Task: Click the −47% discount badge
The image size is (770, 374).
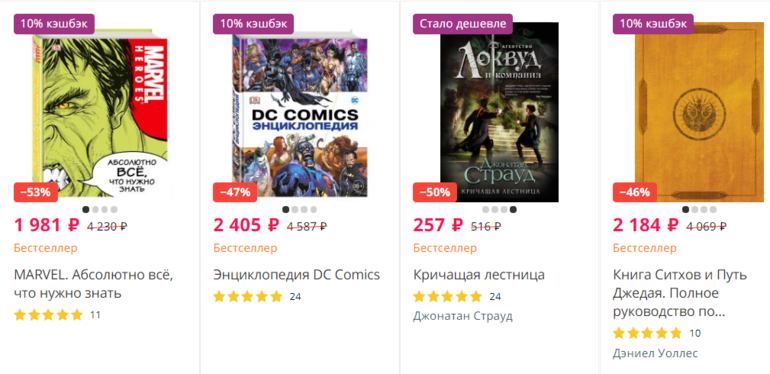Action: (236, 192)
